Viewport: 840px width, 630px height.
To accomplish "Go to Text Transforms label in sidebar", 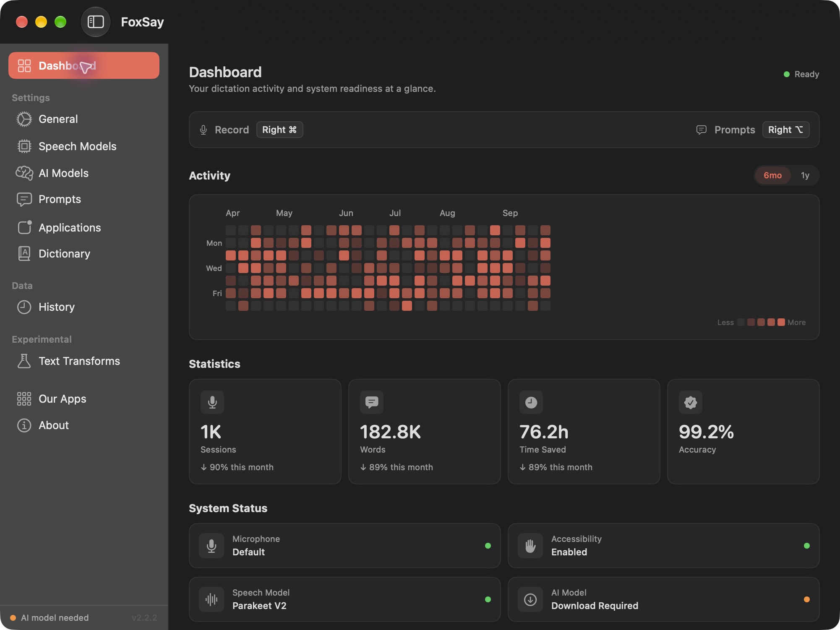I will 79,361.
